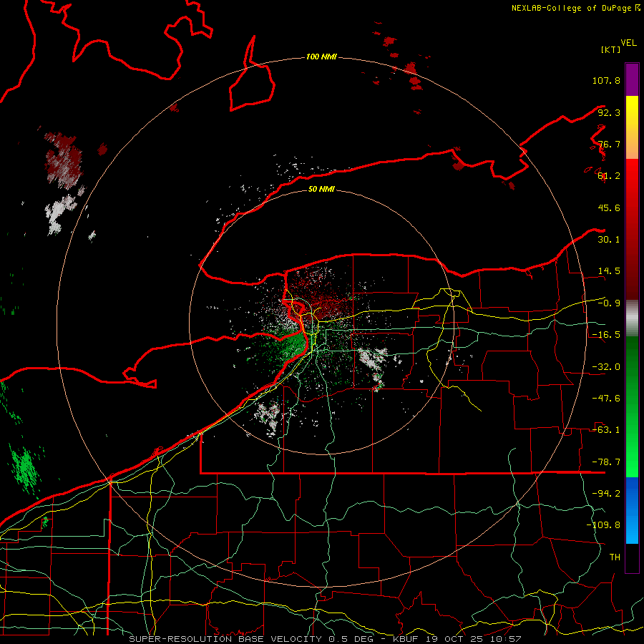The height and width of the screenshot is (644, 644).
Task: Click the 100 NMI range ring label
Action: pyautogui.click(x=321, y=57)
